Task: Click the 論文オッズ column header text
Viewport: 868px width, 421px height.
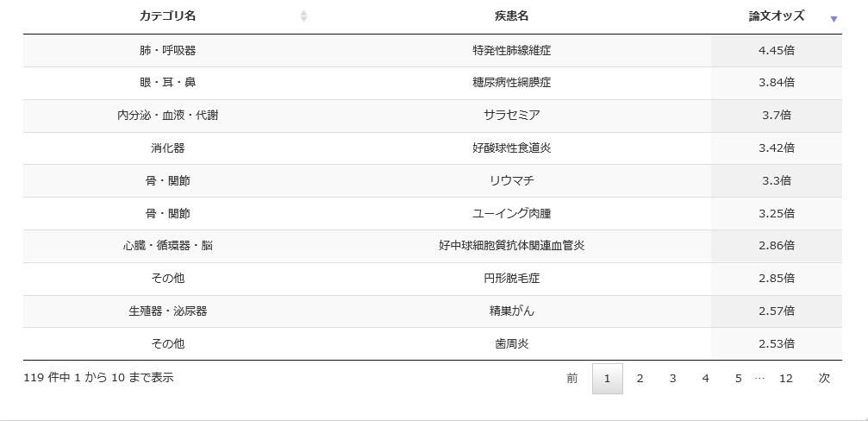Action: (x=776, y=16)
